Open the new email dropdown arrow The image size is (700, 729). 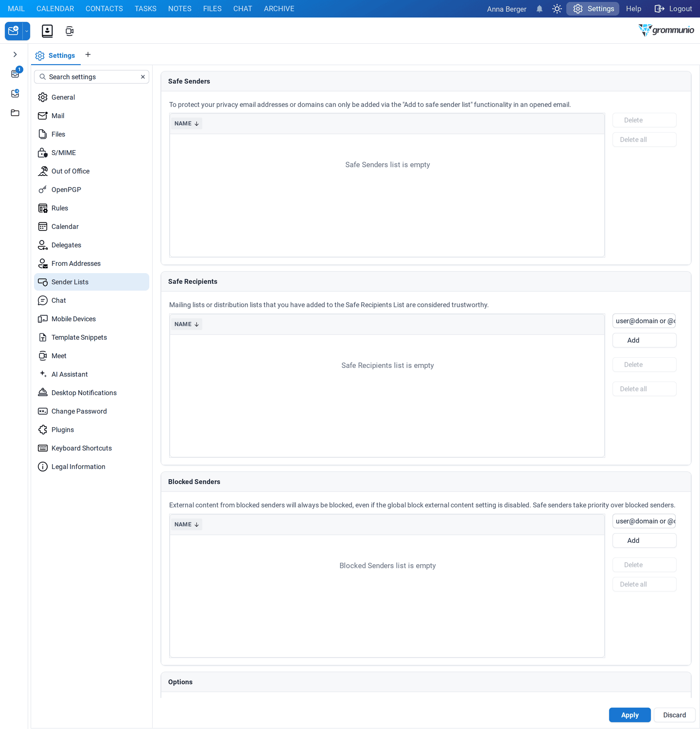27,31
